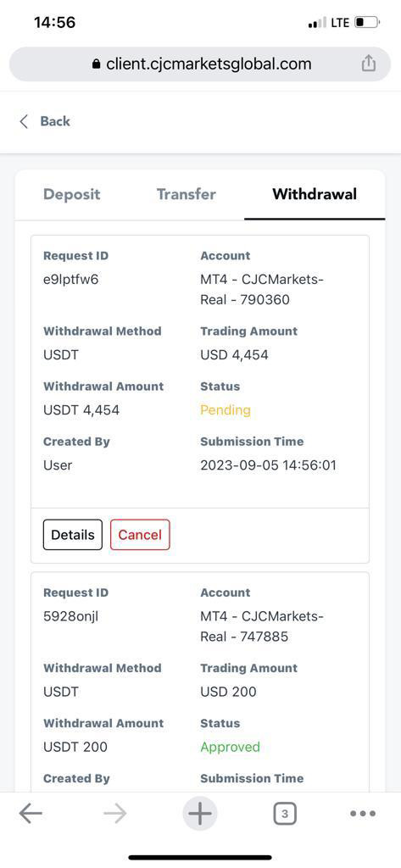This screenshot has width=401, height=868.
Task: Tap the browser forward arrow
Action: click(115, 813)
